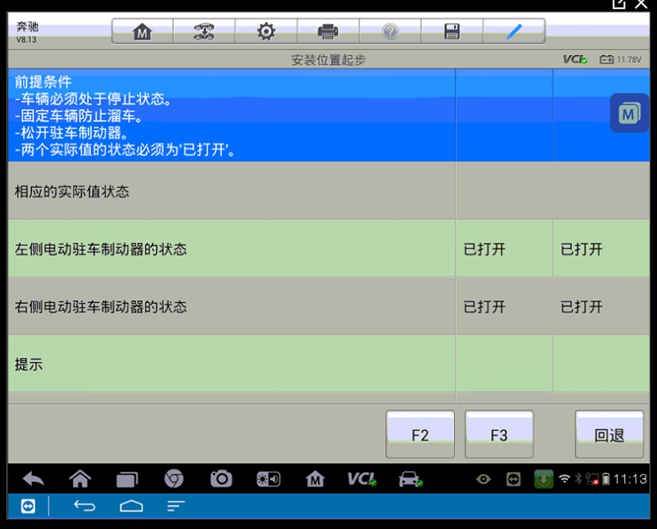The width and height of the screenshot is (657, 529).
Task: Click the 奔驰 V8.13 version label
Action: 27,32
